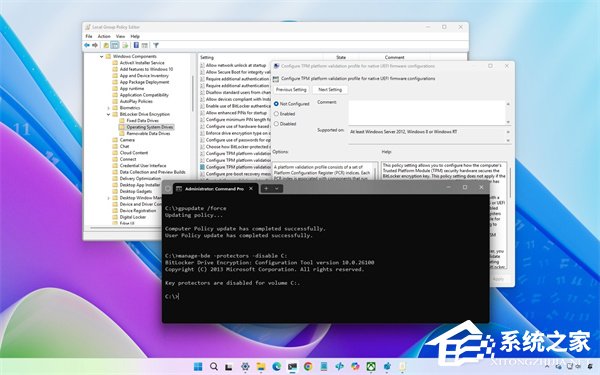Select 'Configure minimum PIN length' policy row

tap(235, 120)
